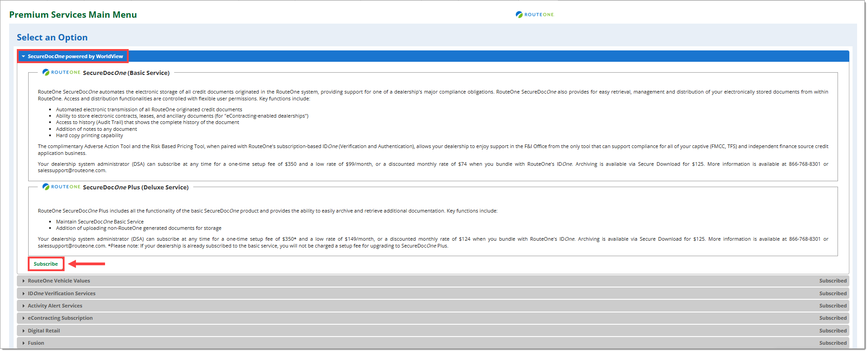Click the SecureDocOne Plus (Deluxe Service) title

tap(136, 187)
